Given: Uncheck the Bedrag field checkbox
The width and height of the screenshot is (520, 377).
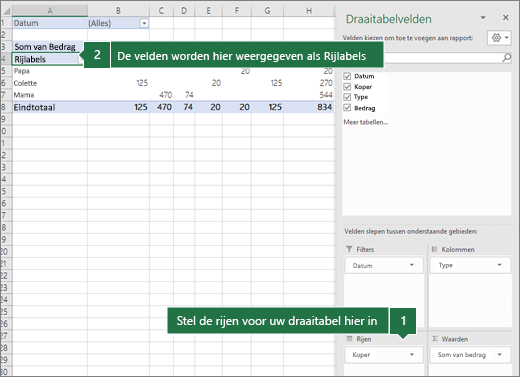Looking at the screenshot, I should click(347, 108).
